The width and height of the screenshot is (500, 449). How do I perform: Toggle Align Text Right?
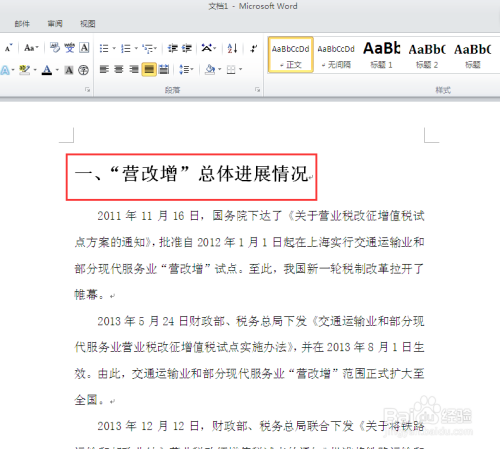(x=134, y=69)
